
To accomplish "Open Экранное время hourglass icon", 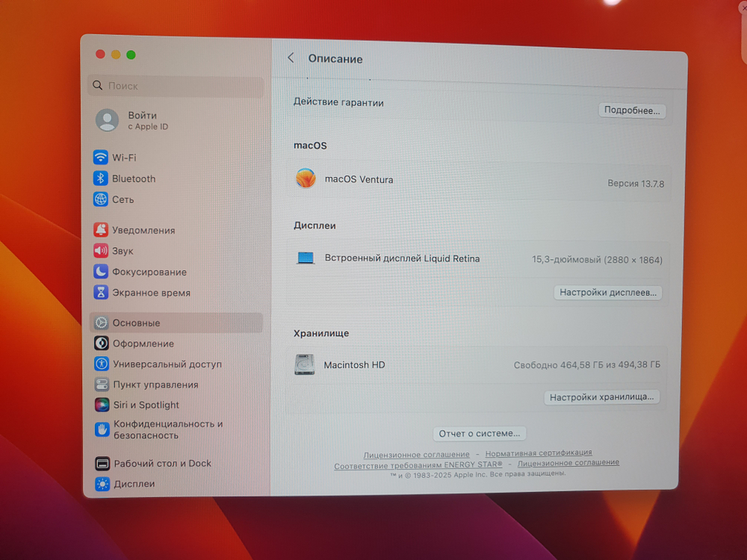I will tap(101, 293).
